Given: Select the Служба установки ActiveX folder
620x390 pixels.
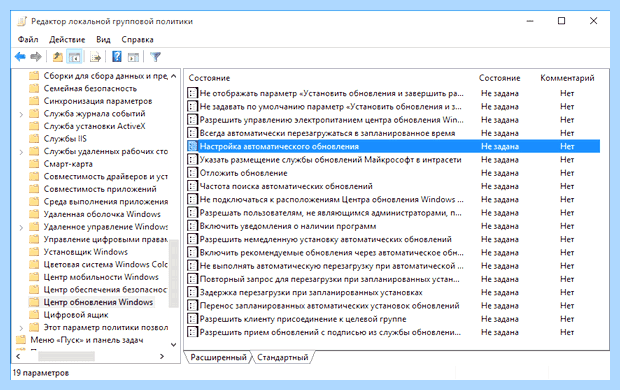Looking at the screenshot, I should [95, 126].
